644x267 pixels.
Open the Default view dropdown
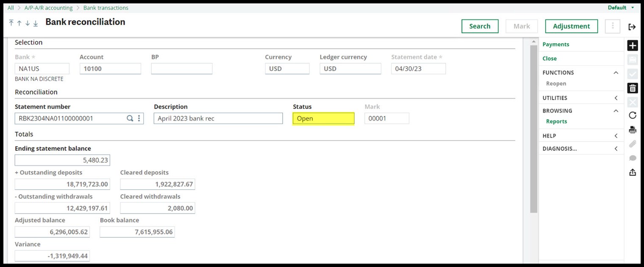coord(620,7)
